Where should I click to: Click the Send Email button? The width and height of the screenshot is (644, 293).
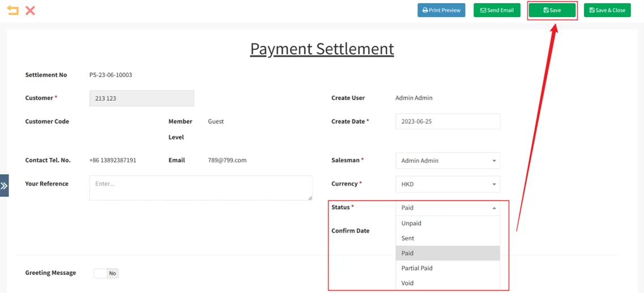[x=497, y=10]
